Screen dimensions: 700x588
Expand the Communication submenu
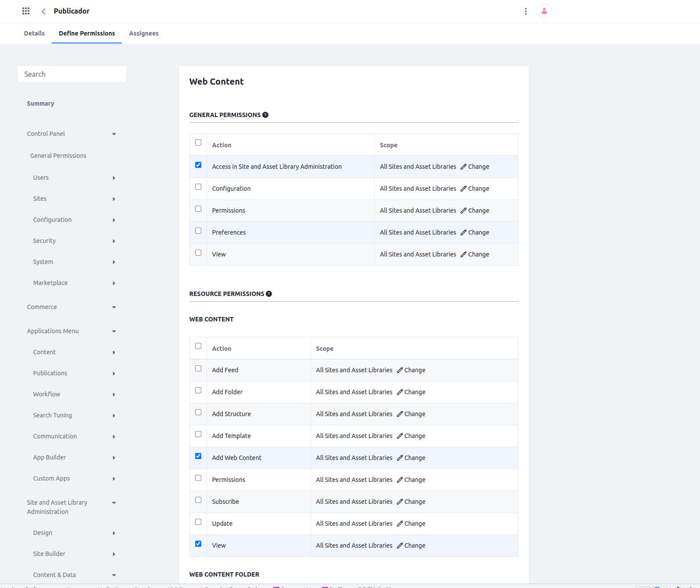point(114,437)
